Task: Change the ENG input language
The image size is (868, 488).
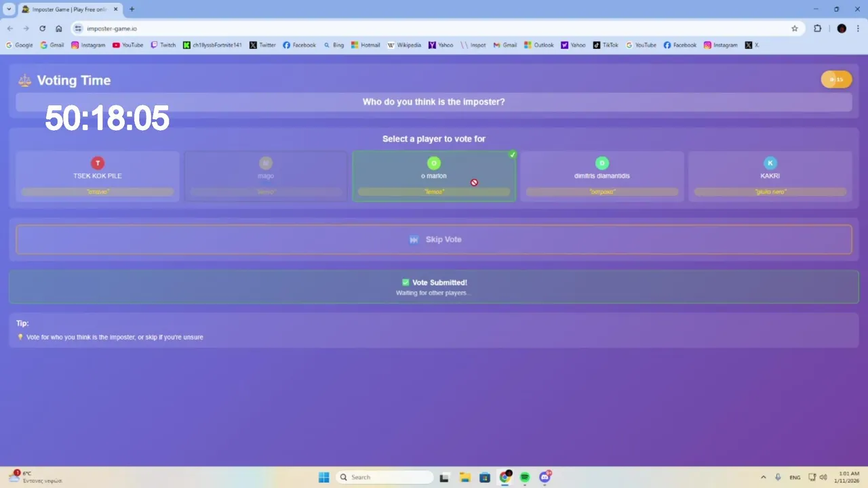Action: 795,477
